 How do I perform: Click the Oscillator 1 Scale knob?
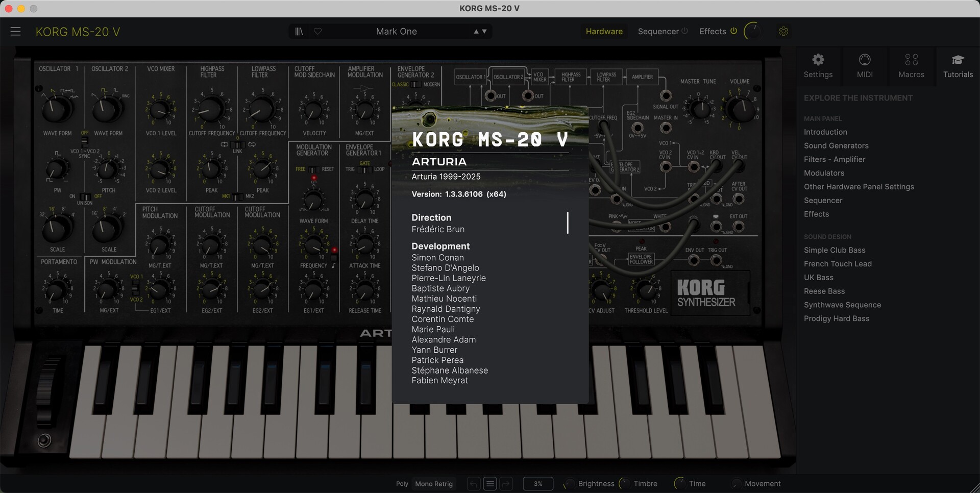tap(56, 228)
